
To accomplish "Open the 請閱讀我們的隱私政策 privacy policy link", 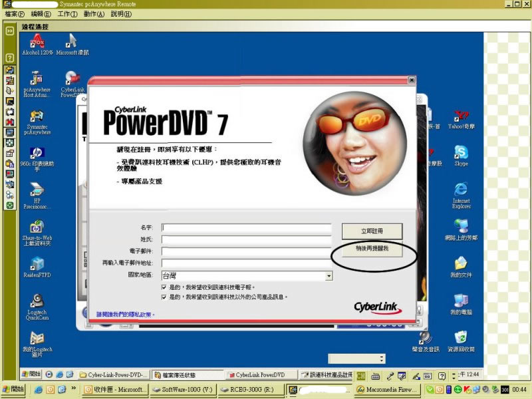I will (x=125, y=315).
